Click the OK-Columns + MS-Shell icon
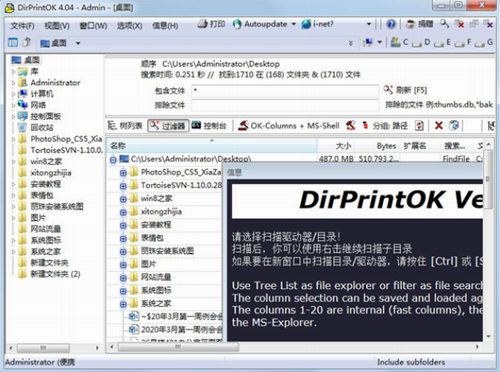The image size is (500, 372). (x=243, y=126)
